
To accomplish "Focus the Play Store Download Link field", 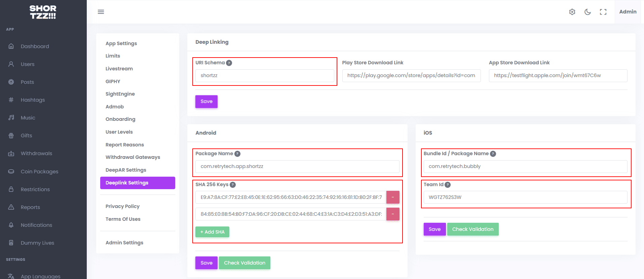I will coord(411,76).
